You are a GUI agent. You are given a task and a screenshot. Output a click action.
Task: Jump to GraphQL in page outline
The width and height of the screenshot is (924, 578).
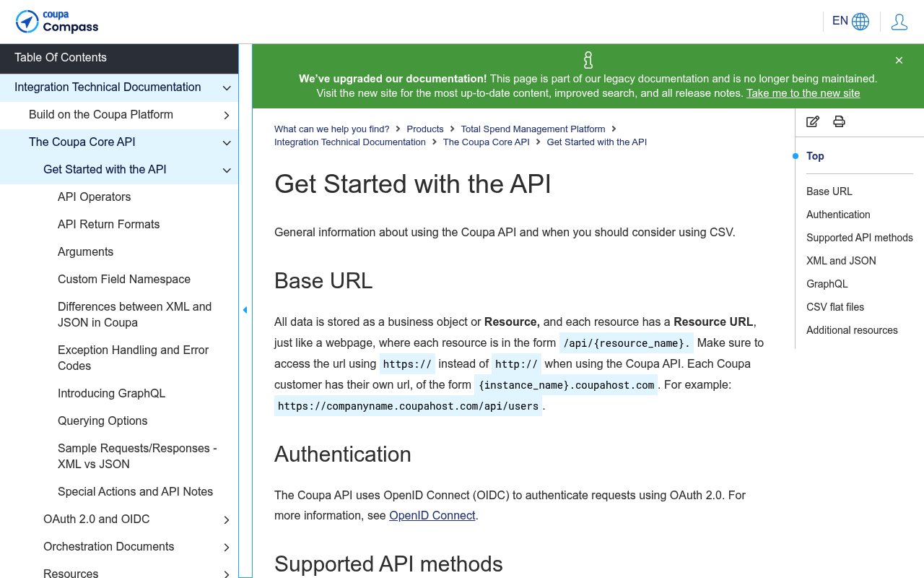(x=827, y=284)
